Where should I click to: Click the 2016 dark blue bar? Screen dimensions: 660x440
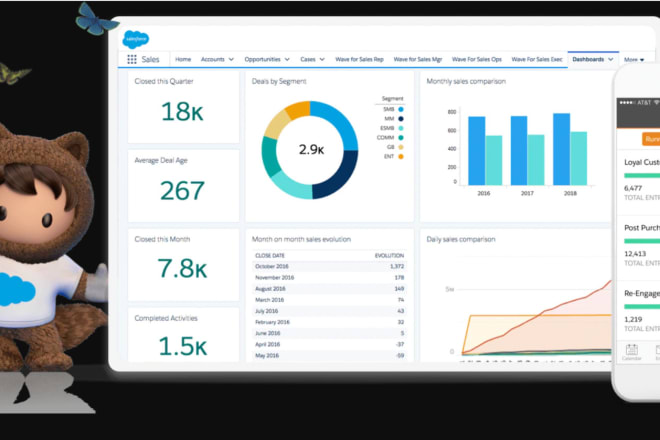tap(476, 151)
